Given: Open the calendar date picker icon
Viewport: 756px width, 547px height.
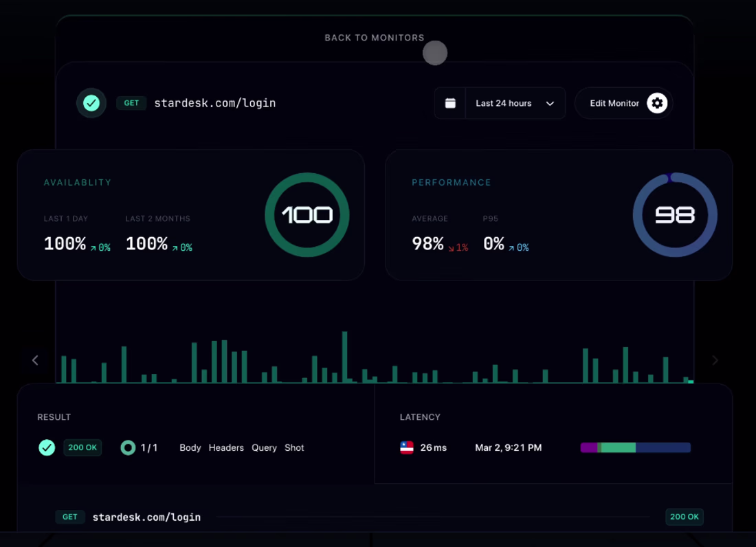Looking at the screenshot, I should (x=450, y=103).
